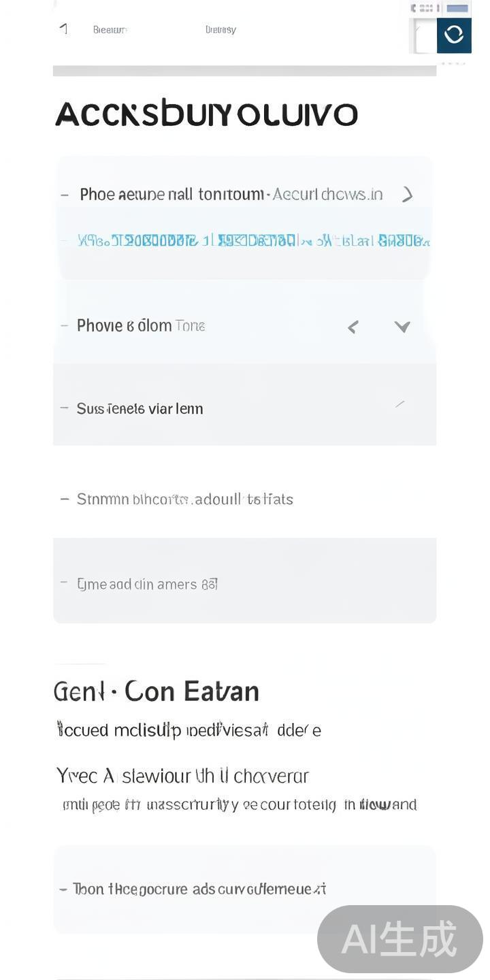Screen dimensions: 490x980
Task: Collapse the dash beside 'Stnmn' row
Action: point(65,499)
